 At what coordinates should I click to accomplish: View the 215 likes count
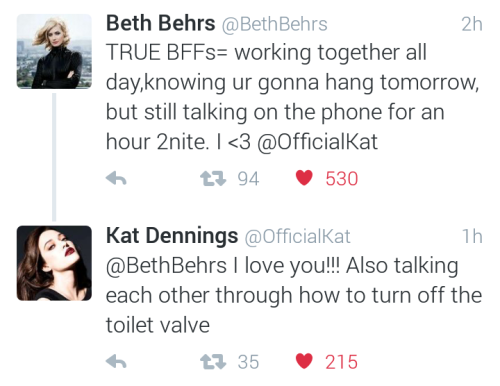click(342, 362)
